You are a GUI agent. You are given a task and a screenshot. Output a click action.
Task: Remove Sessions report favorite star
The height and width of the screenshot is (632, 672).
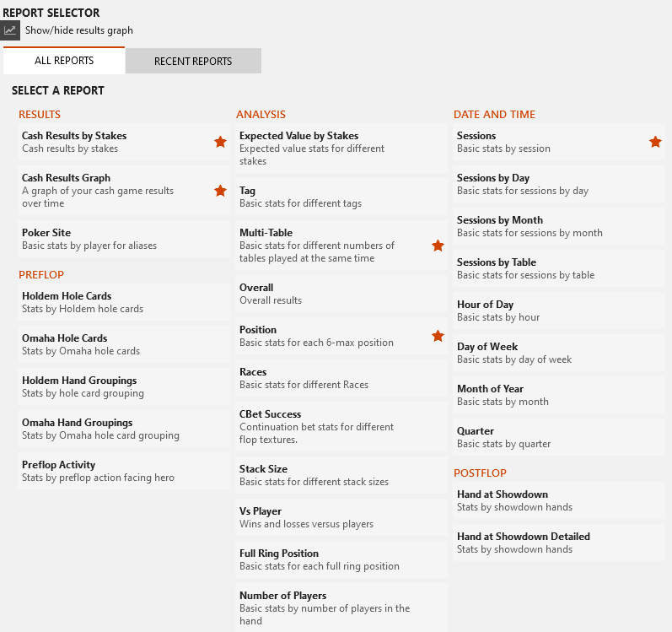655,142
